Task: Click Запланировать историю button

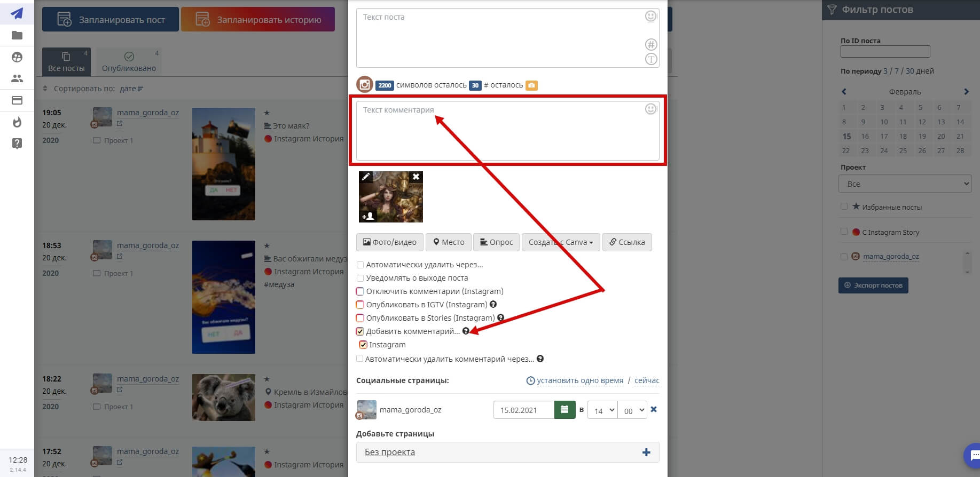Action: [258, 20]
